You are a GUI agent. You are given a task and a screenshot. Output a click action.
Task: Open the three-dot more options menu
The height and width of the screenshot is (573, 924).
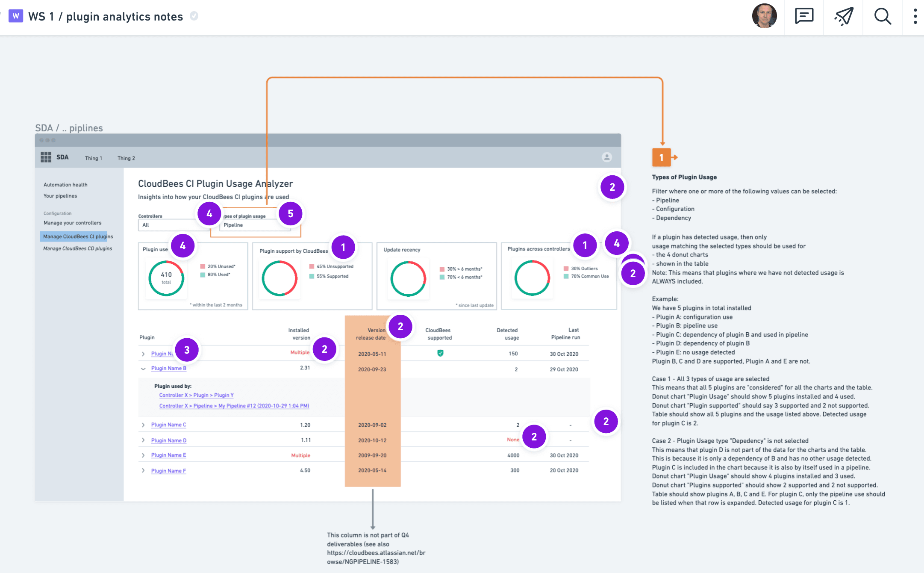[x=915, y=16]
